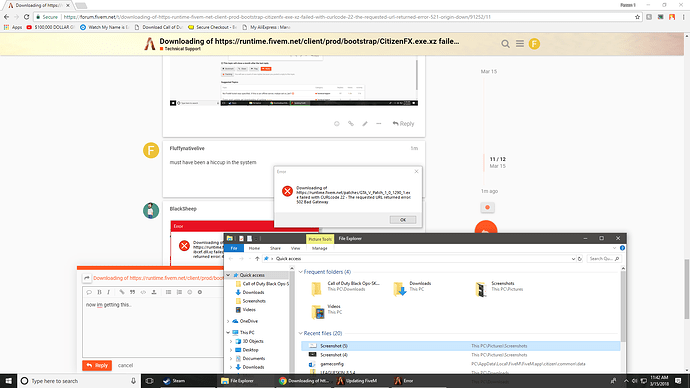690x388 pixels.
Task: Click cancel link in the composer
Action: coord(125,365)
